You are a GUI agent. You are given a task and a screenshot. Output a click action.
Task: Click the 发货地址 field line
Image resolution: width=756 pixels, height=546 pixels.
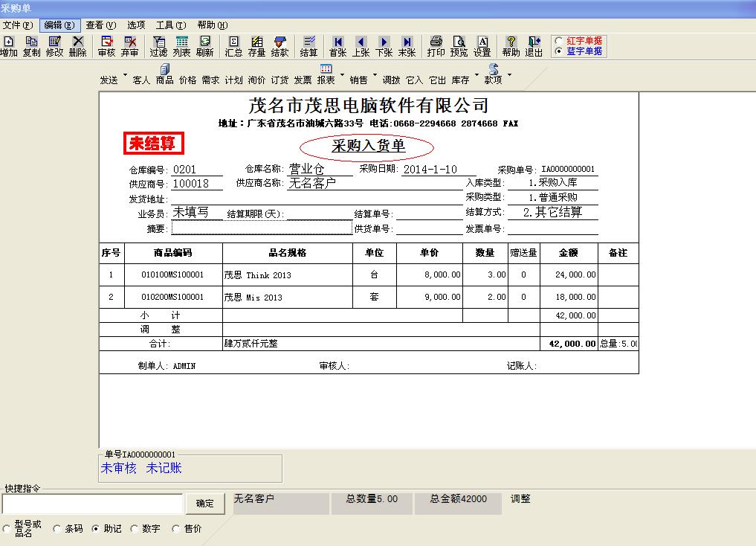tap(317, 199)
